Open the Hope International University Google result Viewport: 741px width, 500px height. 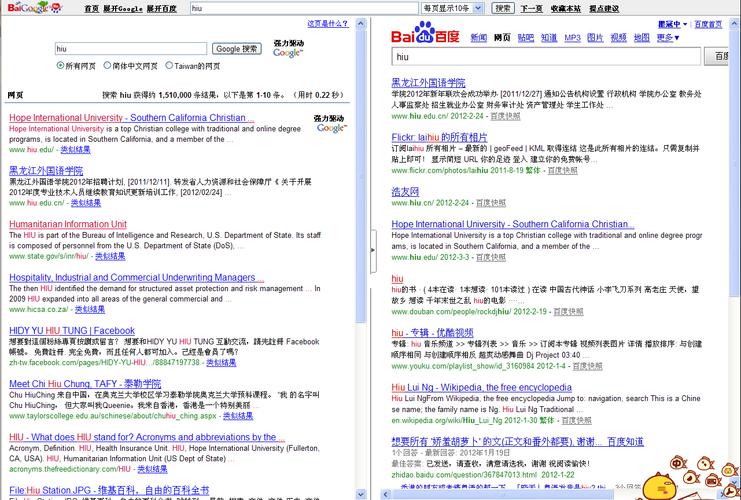[x=132, y=118]
